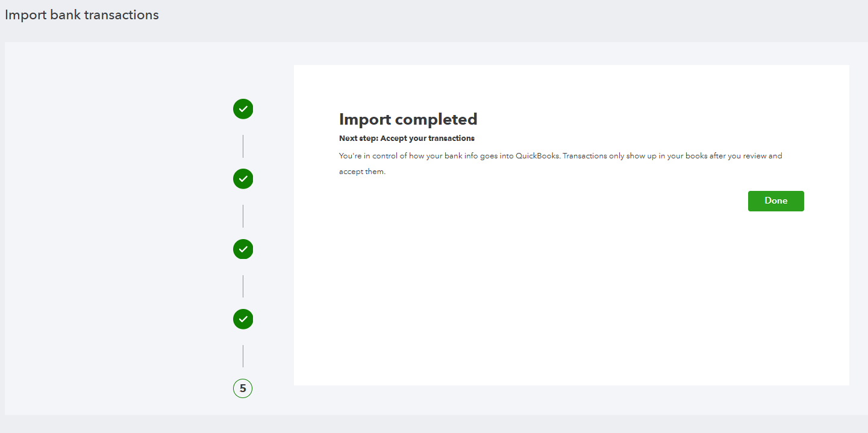
Task: Select the third green checkmark step
Action: click(243, 249)
